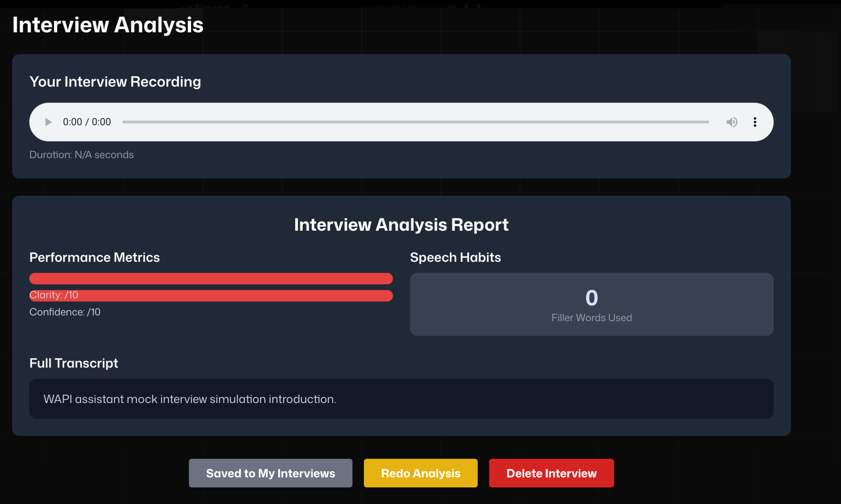Open audio player three-dot options menu

(x=755, y=122)
